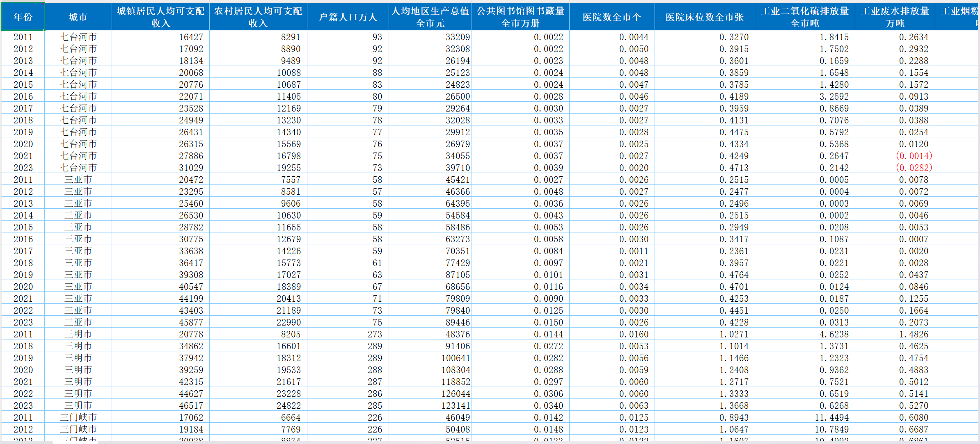This screenshot has height=444, width=980.
Task: Click the red (0.0014) negative value cell
Action: tap(914, 156)
